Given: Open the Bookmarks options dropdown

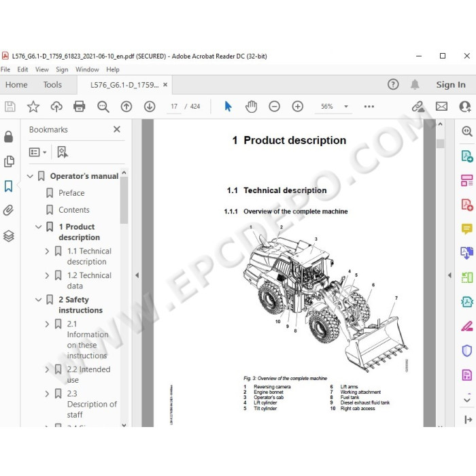Looking at the screenshot, I should [x=37, y=152].
